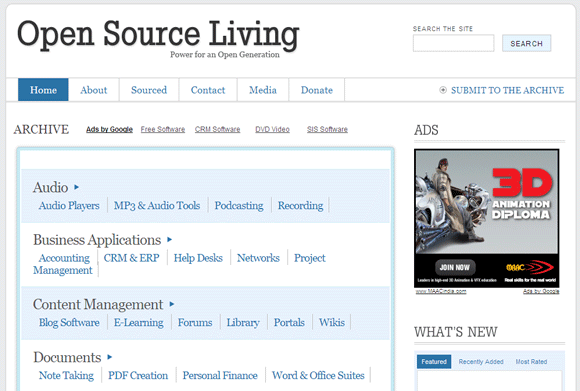
Task: Go to the About page
Action: click(x=94, y=90)
